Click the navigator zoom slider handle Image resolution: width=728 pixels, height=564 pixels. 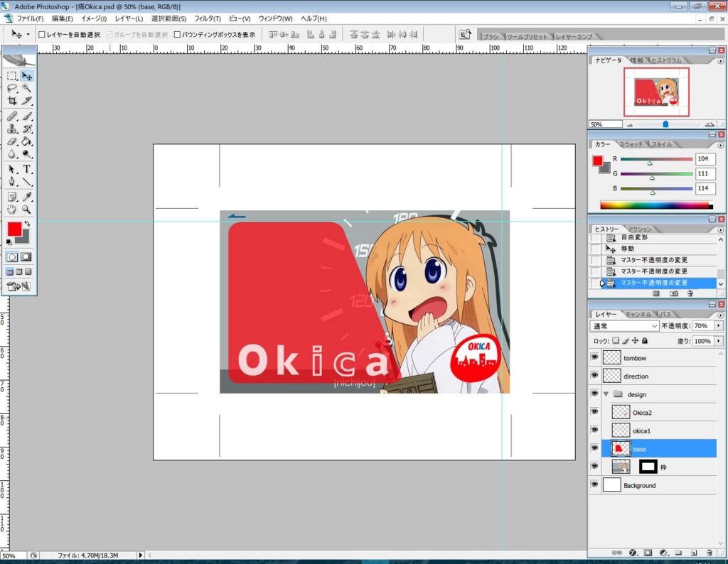click(x=665, y=124)
